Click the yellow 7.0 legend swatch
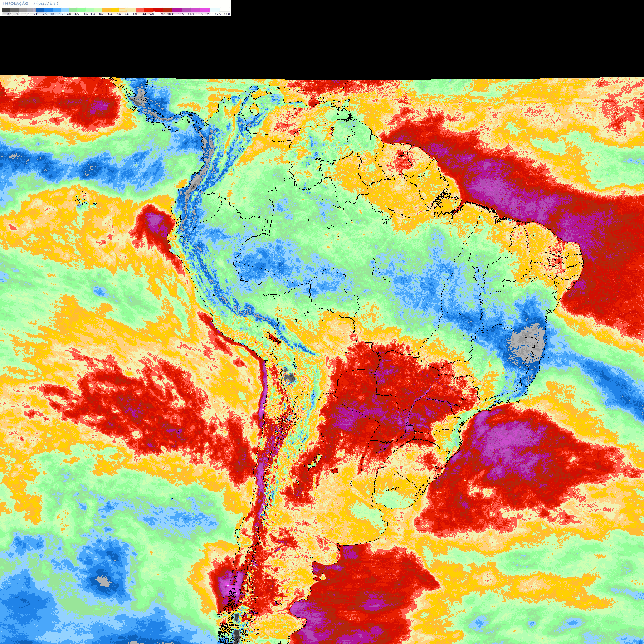 pyautogui.click(x=115, y=10)
